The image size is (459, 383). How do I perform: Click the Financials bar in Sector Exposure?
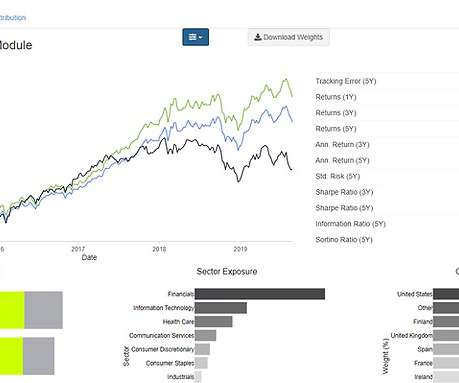tap(260, 294)
